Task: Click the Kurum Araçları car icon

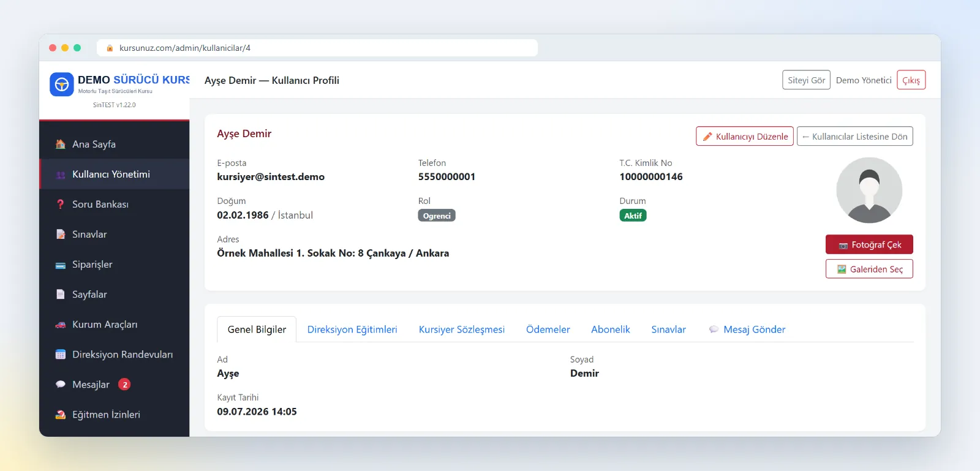Action: pos(61,325)
